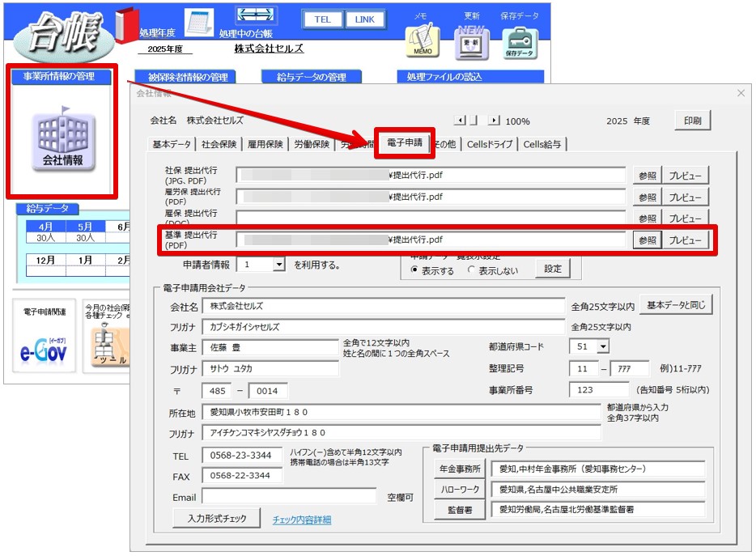Click the 監督署 destination text field
This screenshot has width=756, height=556.
(x=598, y=510)
